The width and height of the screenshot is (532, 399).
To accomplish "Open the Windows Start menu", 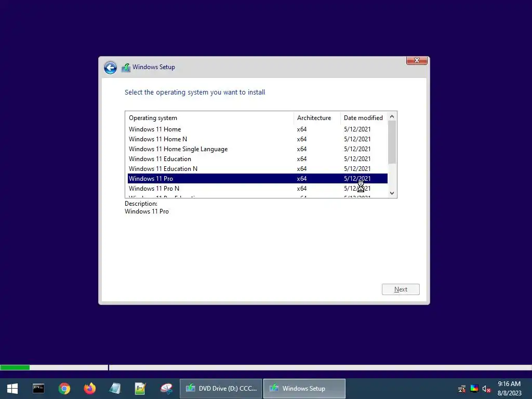I will click(12, 389).
